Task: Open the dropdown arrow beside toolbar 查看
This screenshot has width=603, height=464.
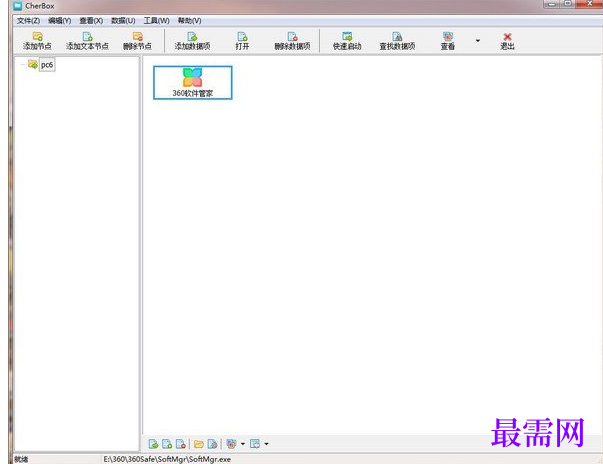Action: 478,40
